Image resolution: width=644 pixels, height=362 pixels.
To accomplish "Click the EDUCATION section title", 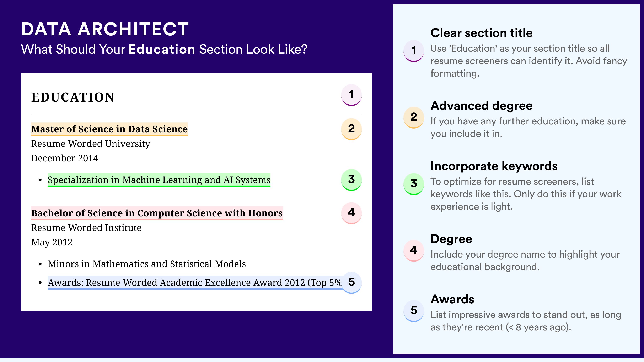I will [x=73, y=97].
